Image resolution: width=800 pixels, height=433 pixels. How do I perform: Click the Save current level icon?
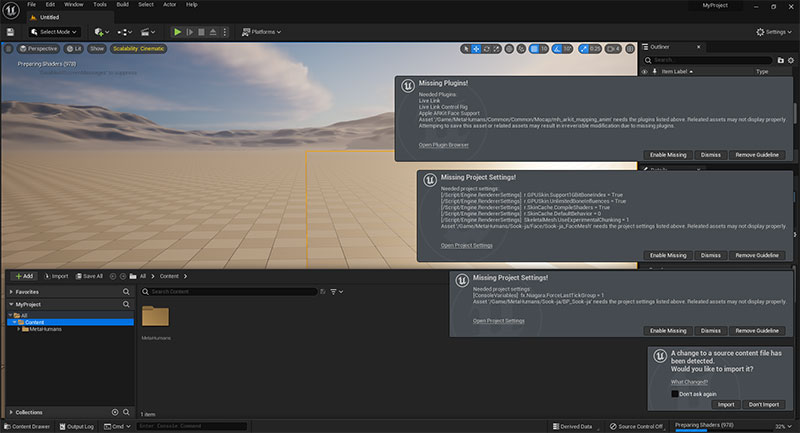(x=10, y=32)
